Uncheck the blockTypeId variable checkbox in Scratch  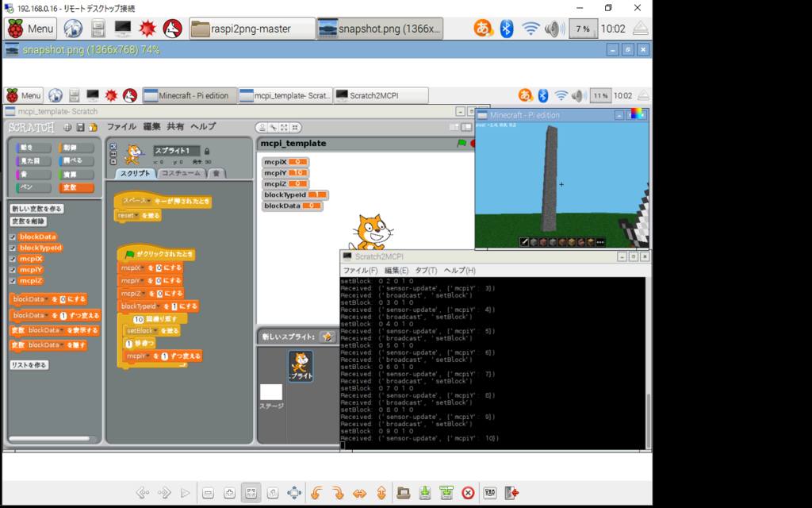tap(13, 248)
